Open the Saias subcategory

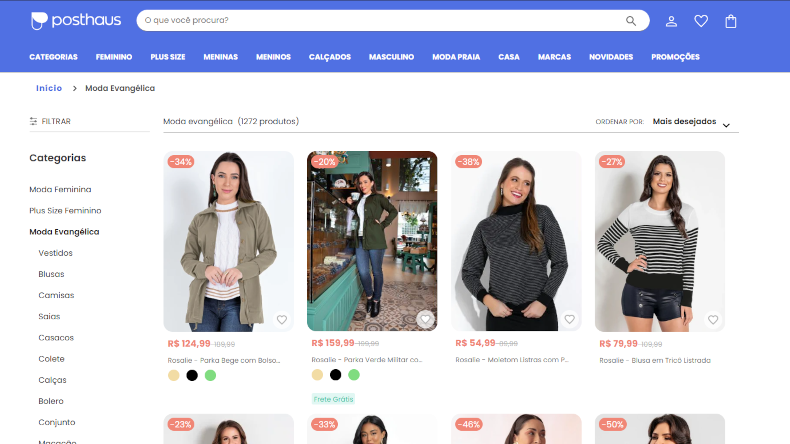pyautogui.click(x=49, y=316)
